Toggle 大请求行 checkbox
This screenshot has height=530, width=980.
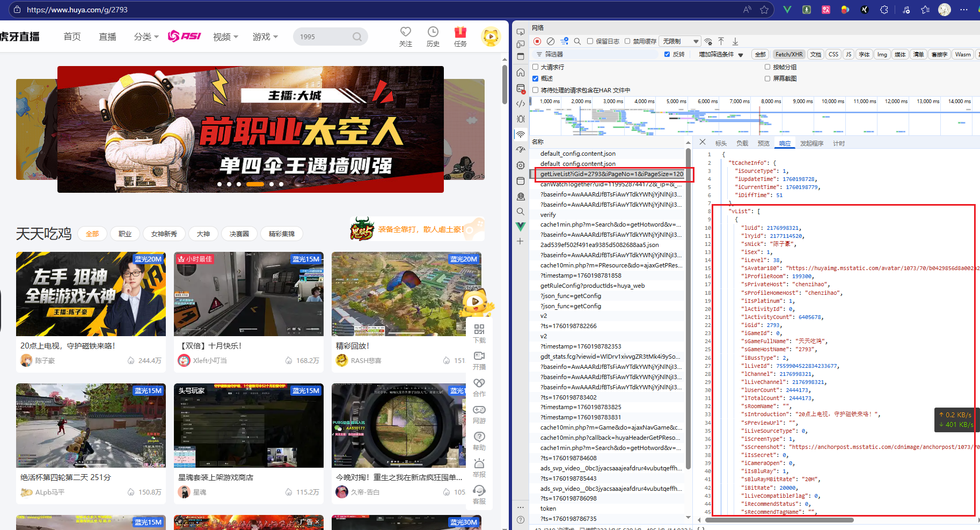click(x=536, y=67)
